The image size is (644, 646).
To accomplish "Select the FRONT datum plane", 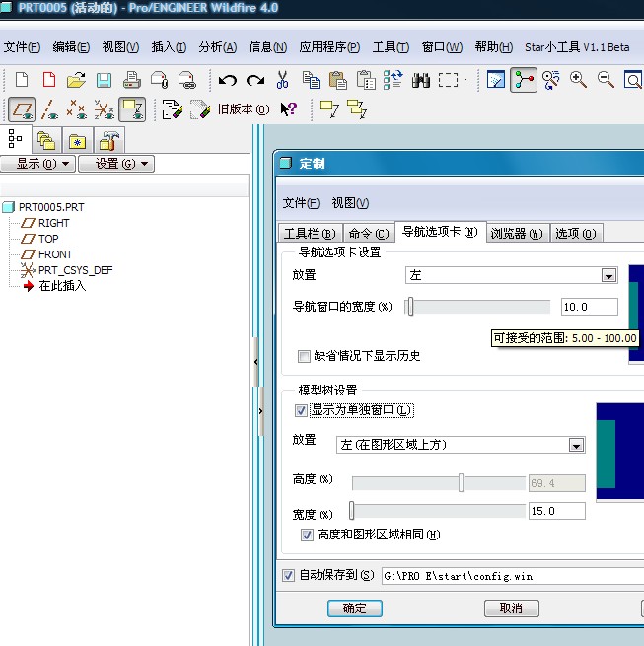I will coord(55,254).
